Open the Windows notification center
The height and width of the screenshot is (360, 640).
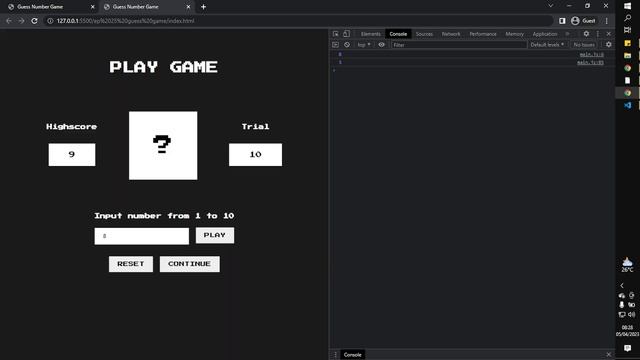(x=627, y=348)
